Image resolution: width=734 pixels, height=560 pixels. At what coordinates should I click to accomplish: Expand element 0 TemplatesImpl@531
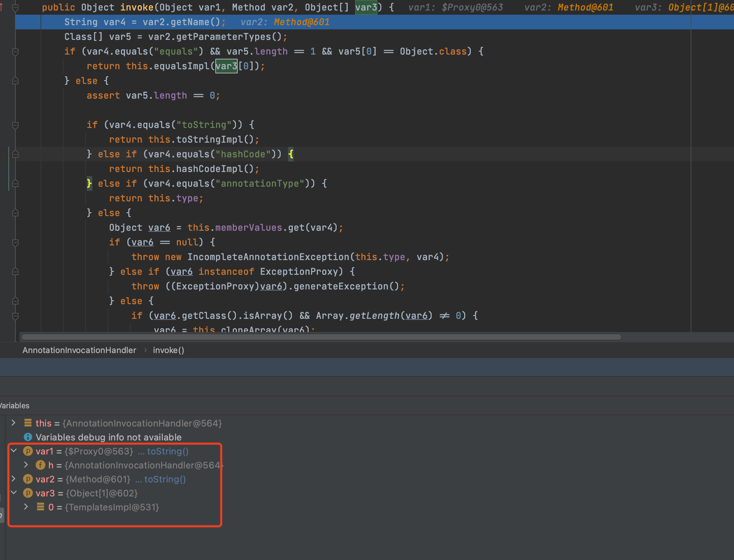26,507
